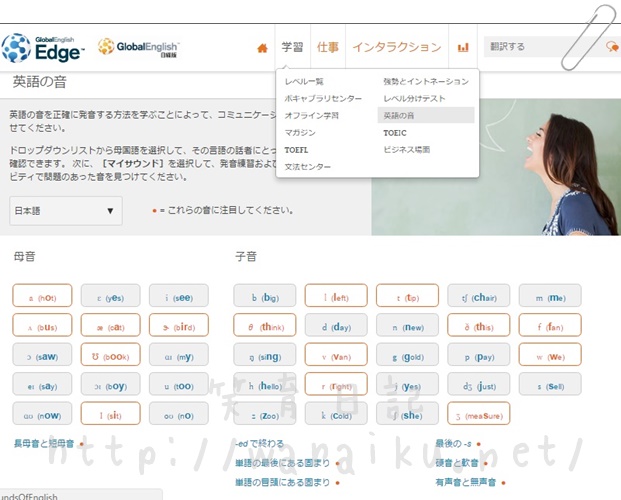
Task: Click the vowel button (no)
Action: pos(179,413)
